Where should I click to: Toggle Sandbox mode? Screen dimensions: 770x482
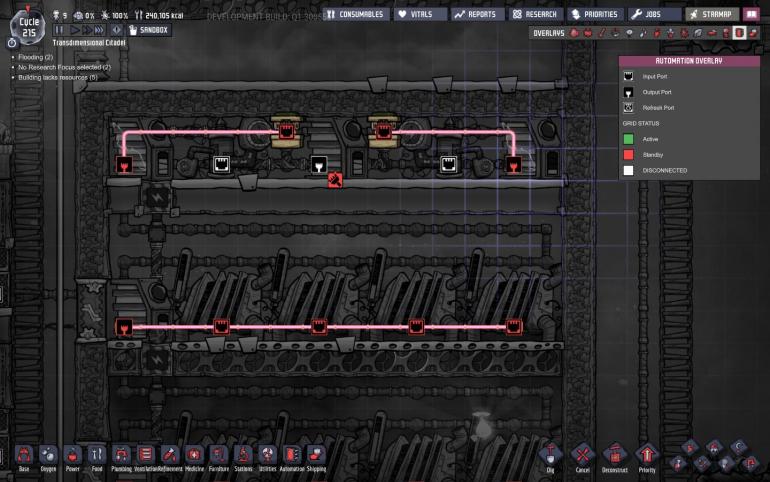coord(149,30)
